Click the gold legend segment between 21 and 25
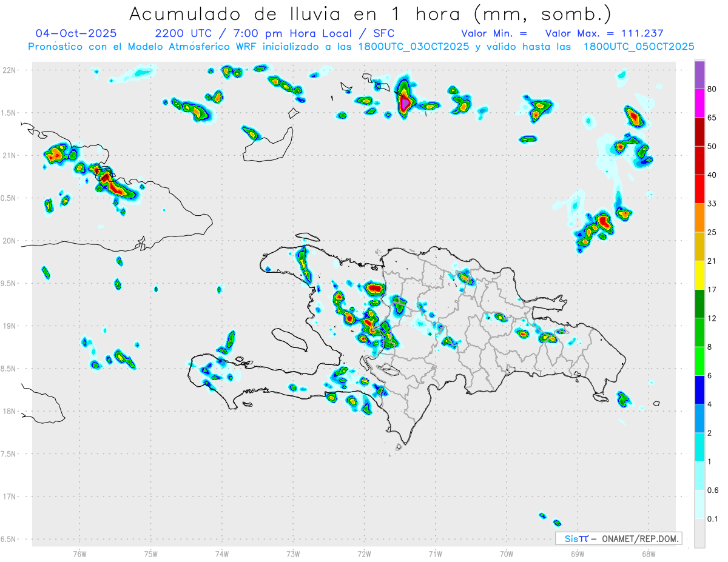728x562 pixels. 699,246
